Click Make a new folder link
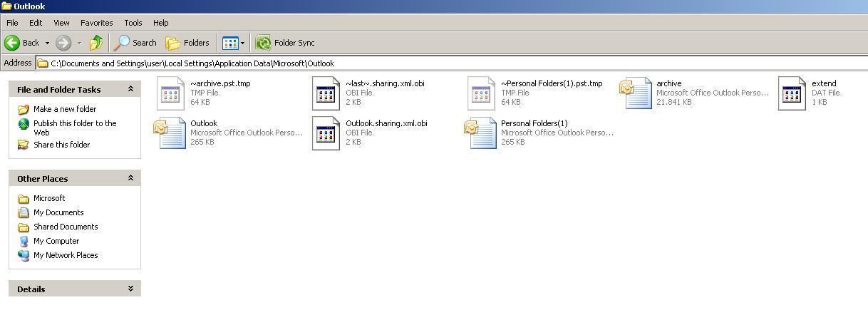The image size is (868, 320). click(x=65, y=109)
